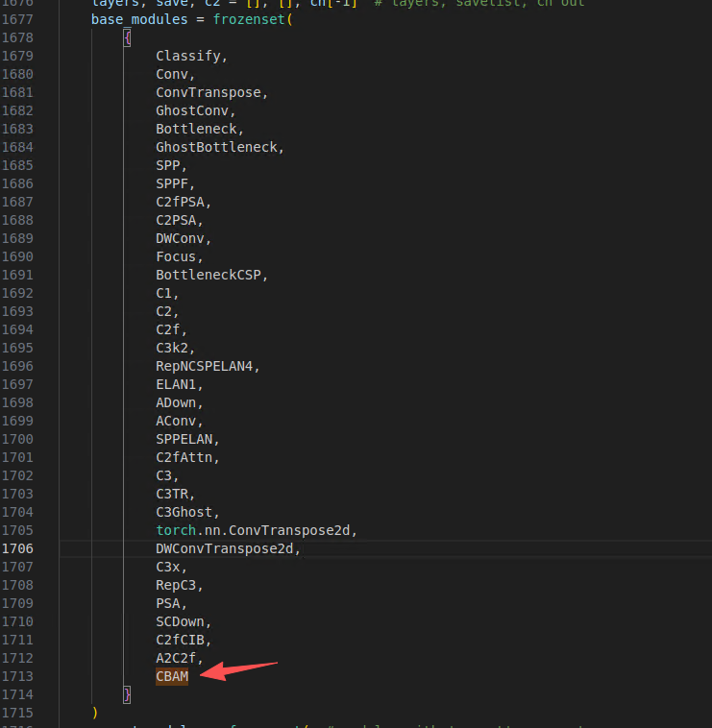712x728 pixels.
Task: Place cursor on Conv entry
Action: 172,74
